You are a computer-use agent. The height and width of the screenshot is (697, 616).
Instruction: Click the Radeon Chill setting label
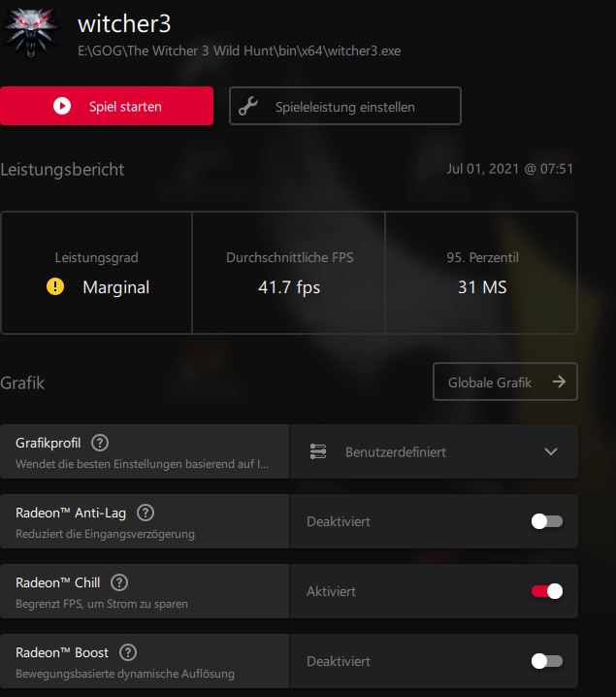coord(58,582)
